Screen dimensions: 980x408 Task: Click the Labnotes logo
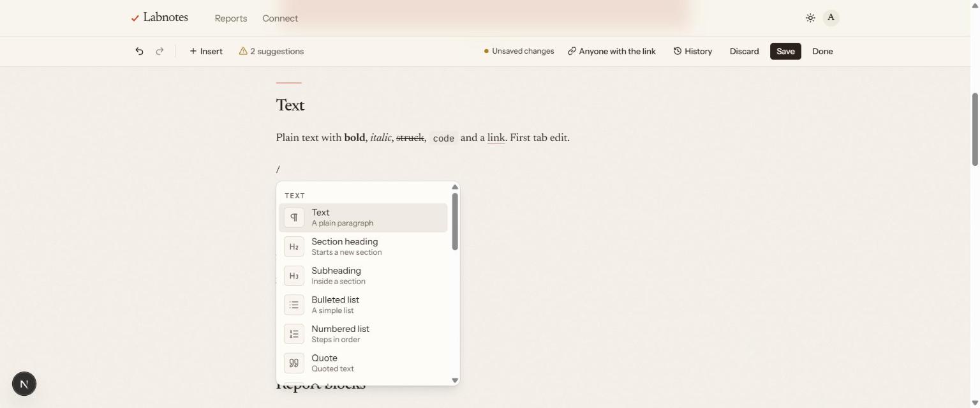pos(160,18)
